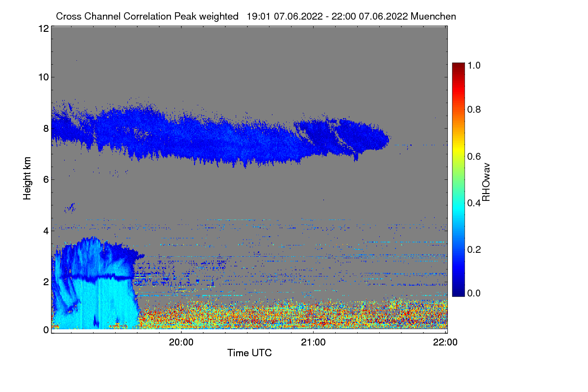Click the colorbar '0.2' value label
This screenshot has height=392, width=588.
(474, 249)
